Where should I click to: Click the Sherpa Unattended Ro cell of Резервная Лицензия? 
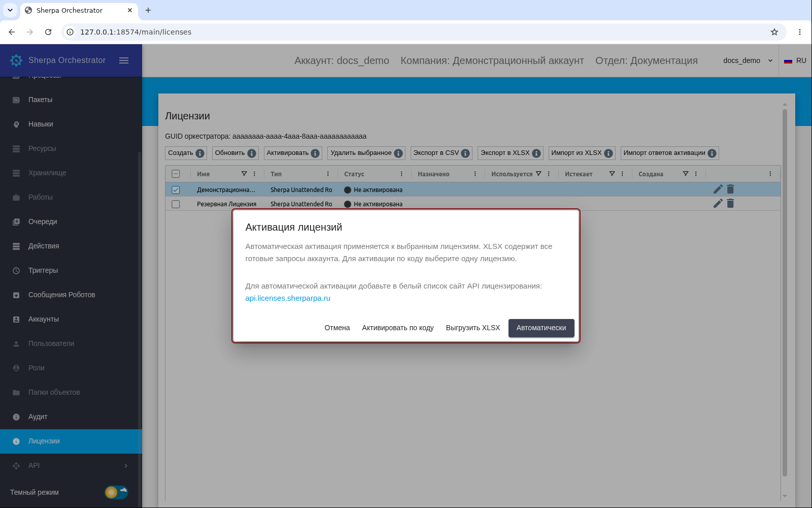click(x=301, y=204)
